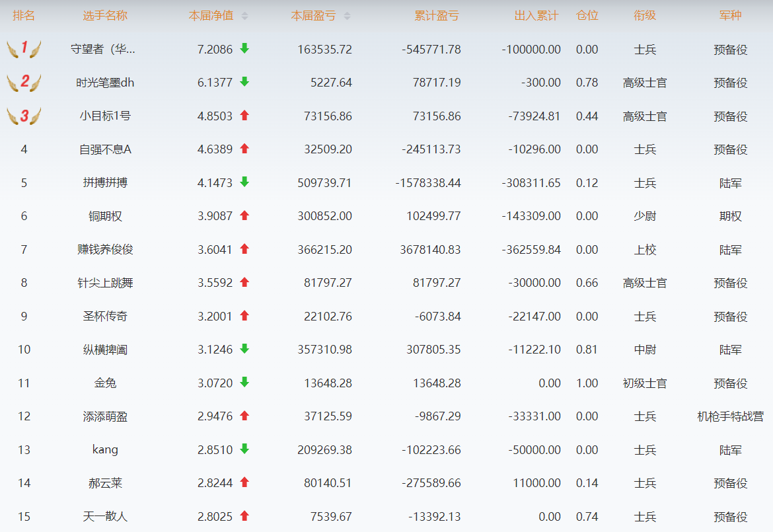Click red up arrow beside 3.9087

244,215
